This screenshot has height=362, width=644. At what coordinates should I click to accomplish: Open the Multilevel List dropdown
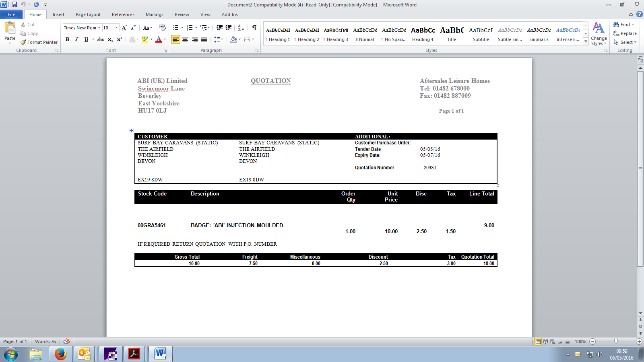pos(205,28)
